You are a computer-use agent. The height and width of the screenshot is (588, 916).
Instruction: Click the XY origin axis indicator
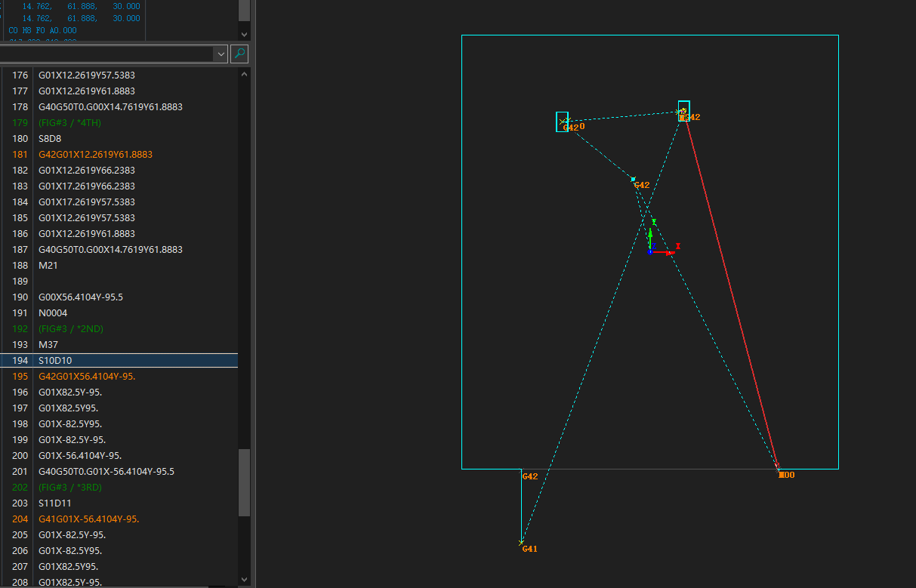pyautogui.click(x=650, y=251)
